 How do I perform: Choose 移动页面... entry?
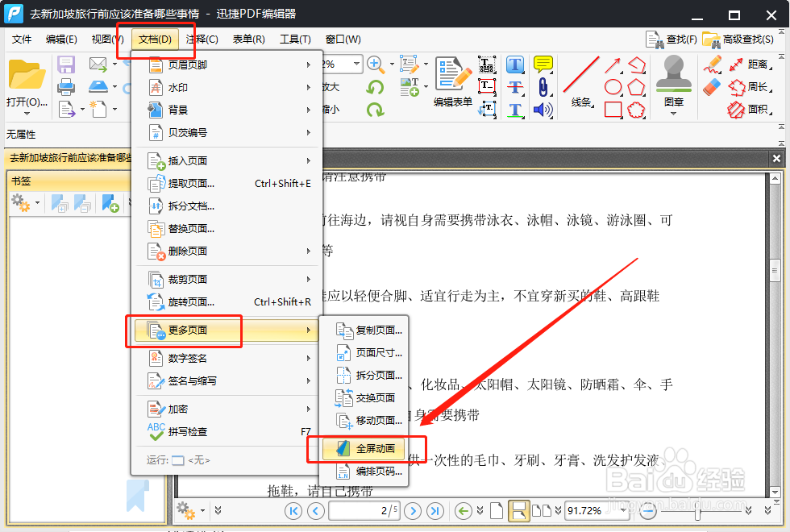[364, 420]
